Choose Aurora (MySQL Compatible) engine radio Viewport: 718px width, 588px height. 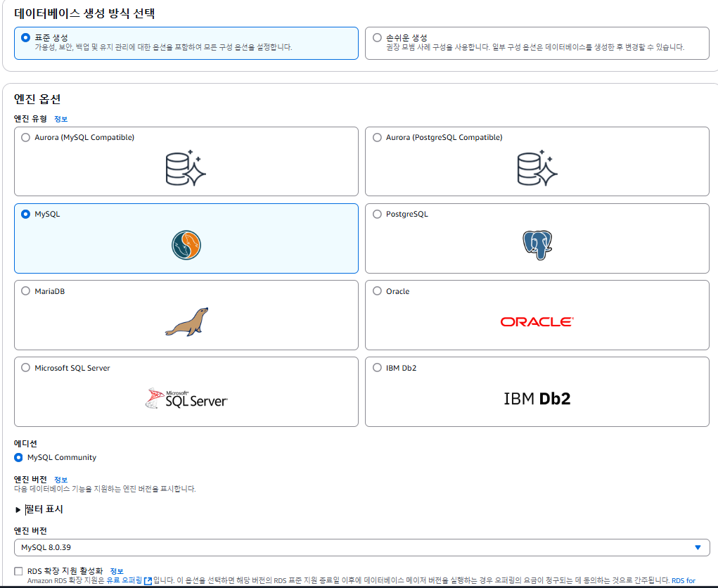tap(25, 137)
